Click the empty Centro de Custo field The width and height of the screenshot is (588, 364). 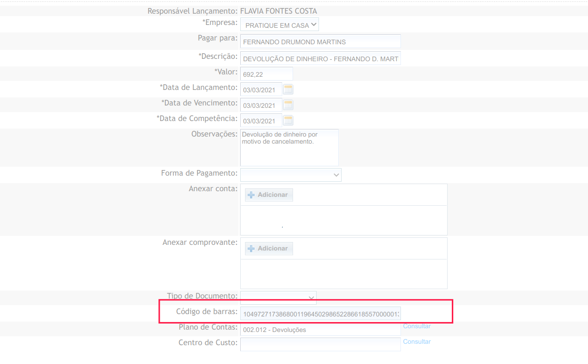point(320,345)
